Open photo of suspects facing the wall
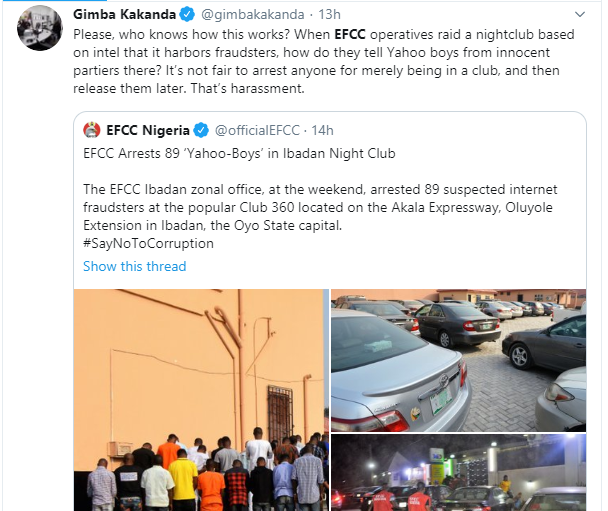Viewport: 608px width, 511px height. [200, 400]
